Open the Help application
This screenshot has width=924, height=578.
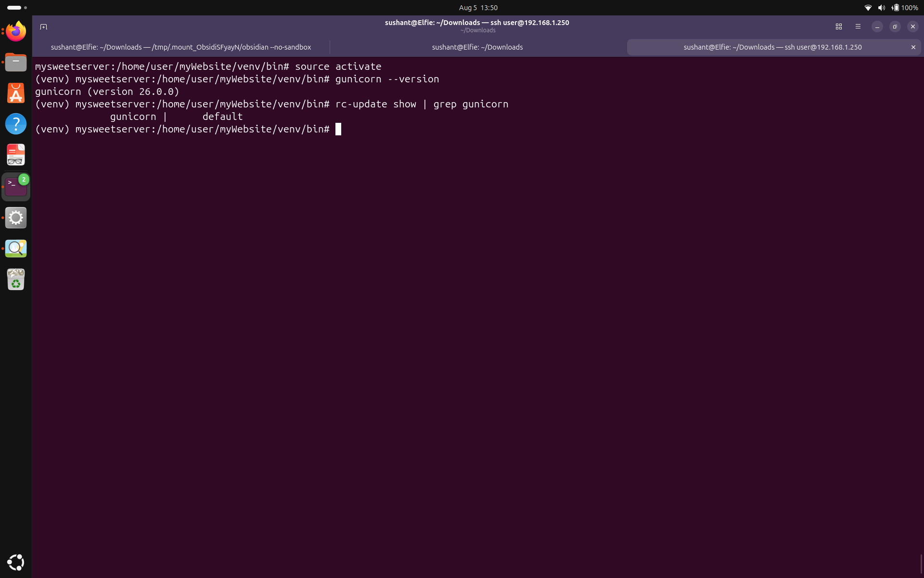pyautogui.click(x=16, y=124)
